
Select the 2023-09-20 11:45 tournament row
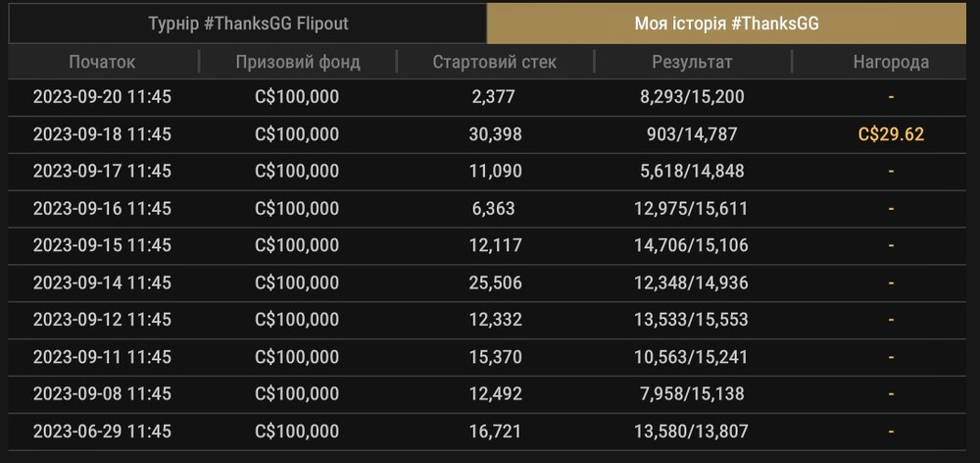click(x=487, y=97)
